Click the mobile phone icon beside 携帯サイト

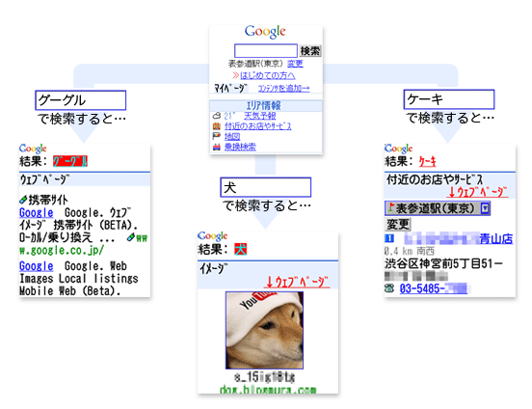[23, 200]
